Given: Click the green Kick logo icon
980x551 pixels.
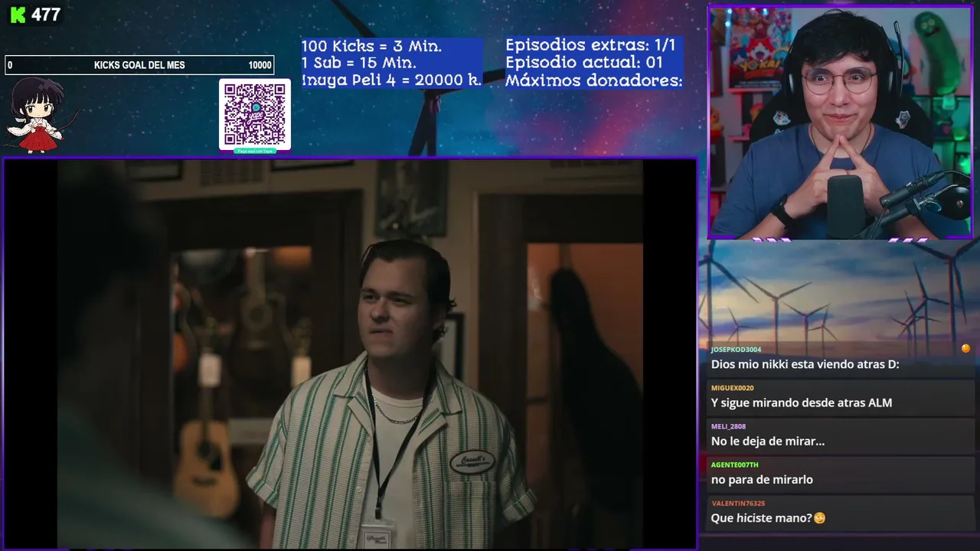Looking at the screenshot, I should click(x=18, y=15).
